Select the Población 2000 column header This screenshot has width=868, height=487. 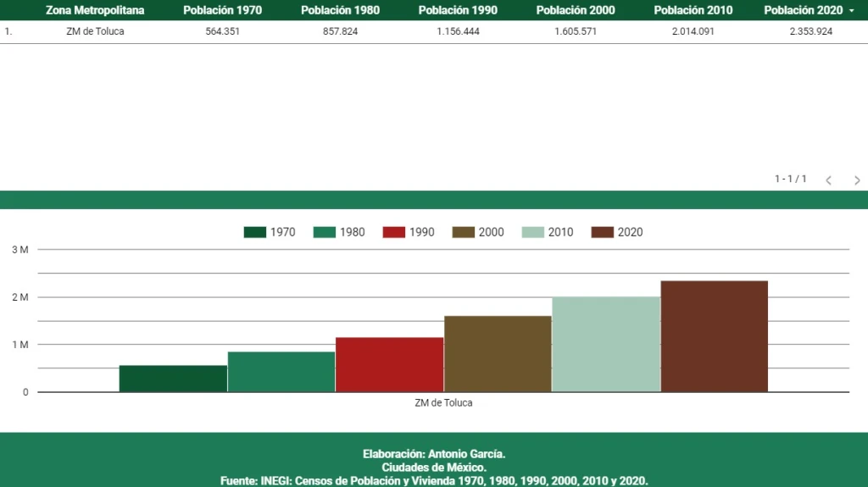(x=576, y=10)
